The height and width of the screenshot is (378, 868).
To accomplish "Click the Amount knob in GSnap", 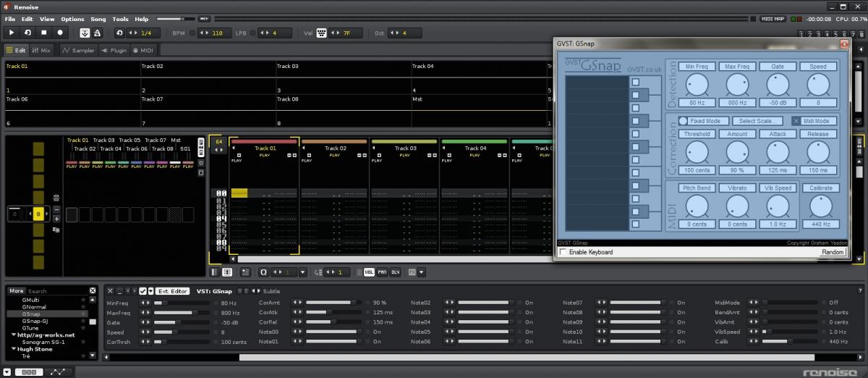I will pyautogui.click(x=737, y=153).
